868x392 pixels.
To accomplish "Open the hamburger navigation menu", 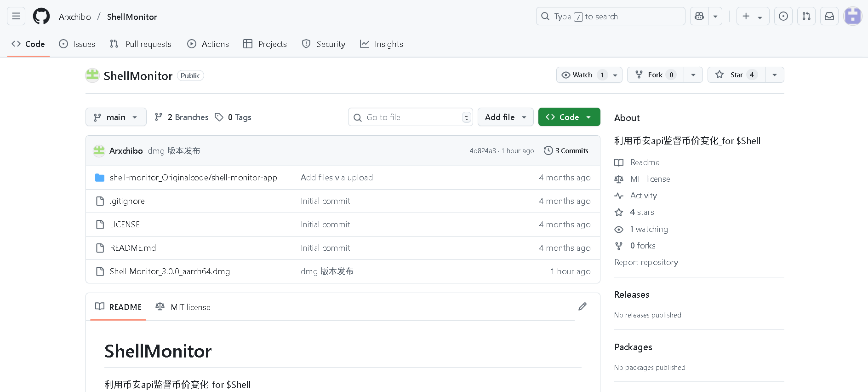I will [16, 17].
